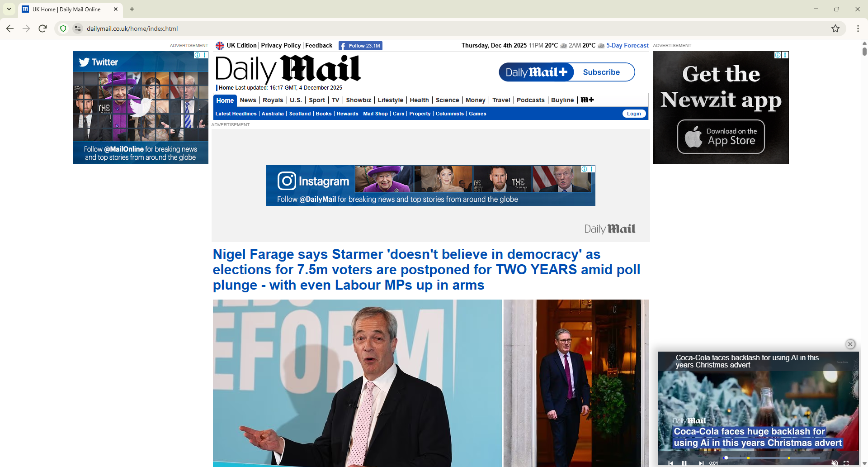868x467 pixels.
Task: Open the Chrome three-dot menu
Action: 858,29
